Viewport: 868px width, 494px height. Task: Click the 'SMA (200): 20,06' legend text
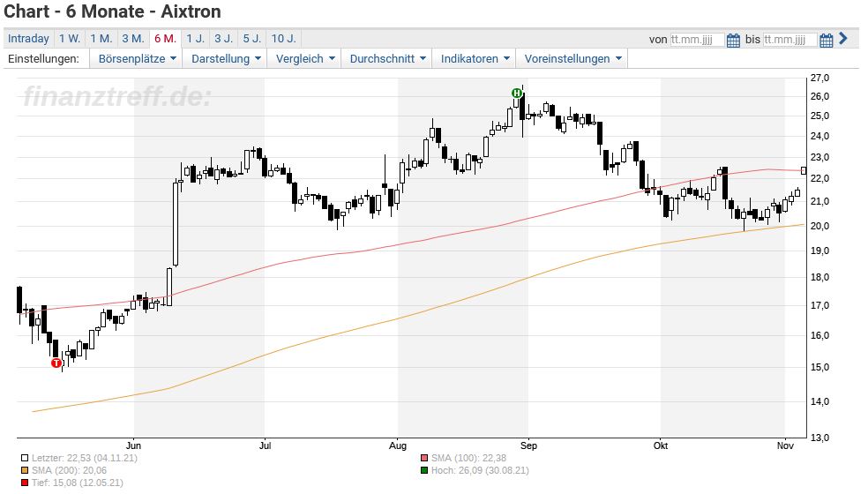[69, 470]
